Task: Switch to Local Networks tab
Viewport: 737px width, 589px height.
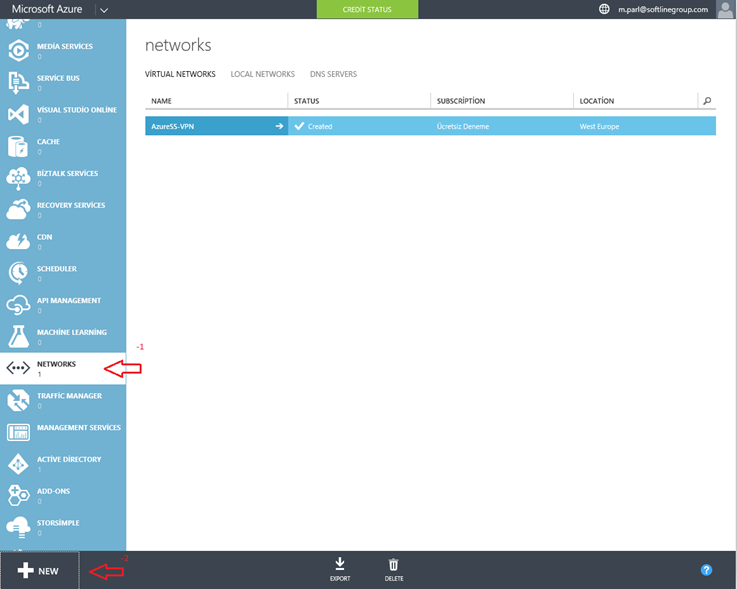Action: pos(263,74)
